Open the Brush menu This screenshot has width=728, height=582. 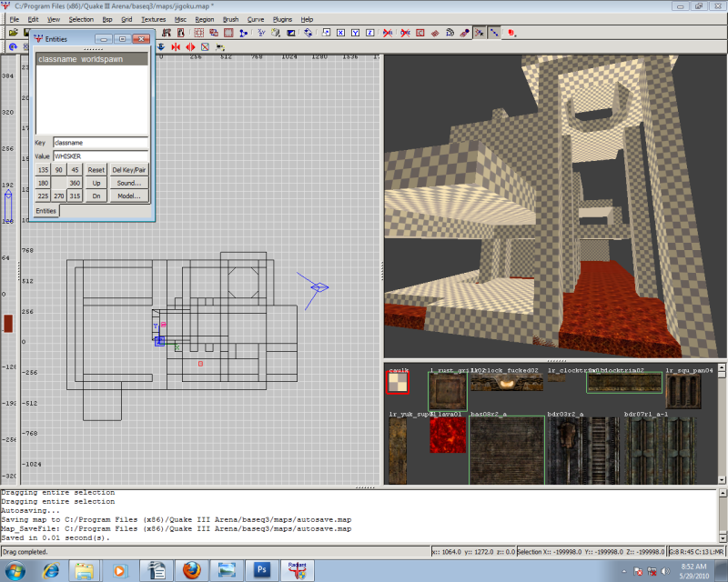coord(231,19)
